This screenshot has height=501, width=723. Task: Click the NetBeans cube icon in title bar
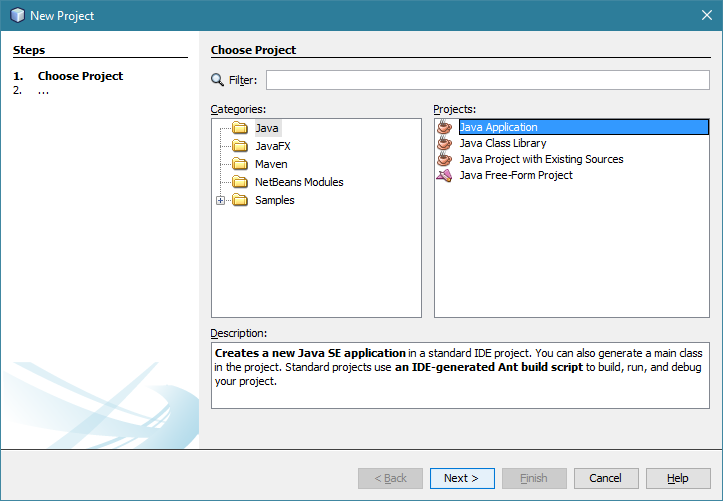[x=17, y=15]
